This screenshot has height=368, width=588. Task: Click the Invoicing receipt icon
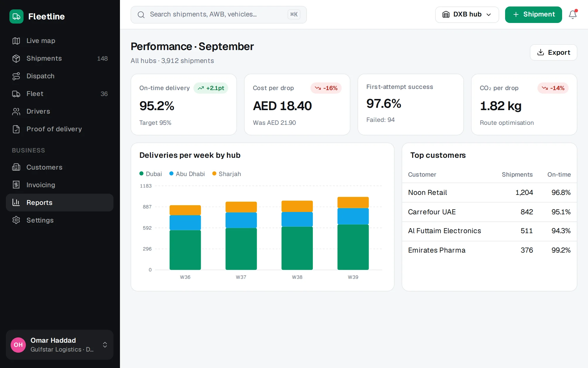tap(16, 185)
